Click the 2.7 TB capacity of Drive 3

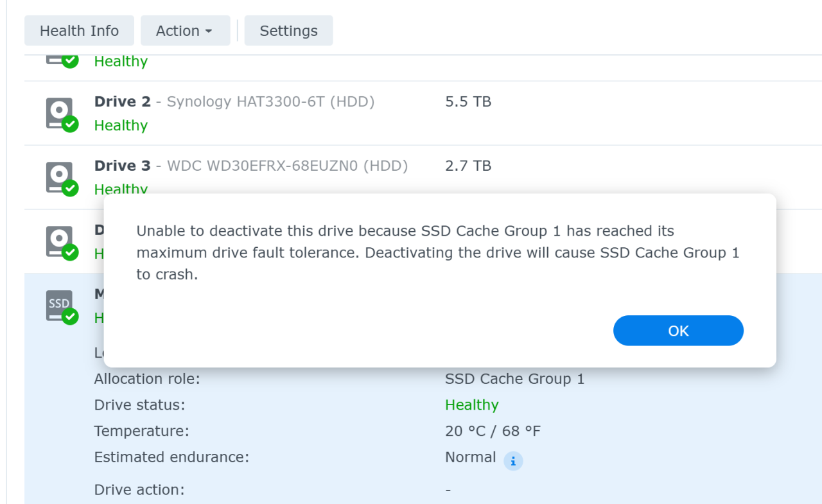point(468,166)
